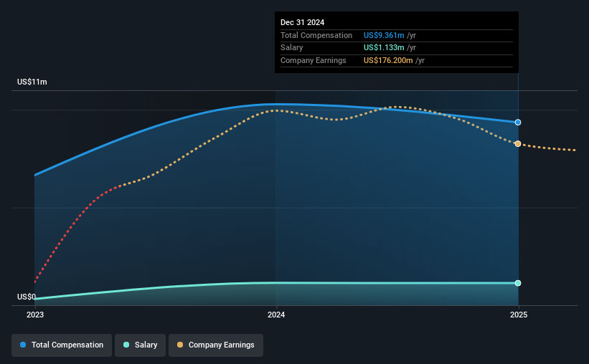Click the US$176.200m company earnings value
The width and height of the screenshot is (589, 364).
[388, 60]
